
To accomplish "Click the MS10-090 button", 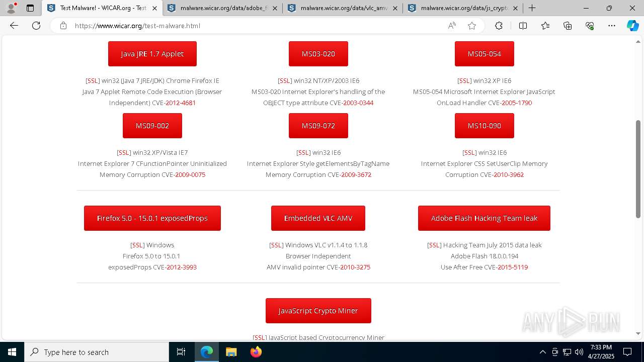I will pyautogui.click(x=485, y=126).
